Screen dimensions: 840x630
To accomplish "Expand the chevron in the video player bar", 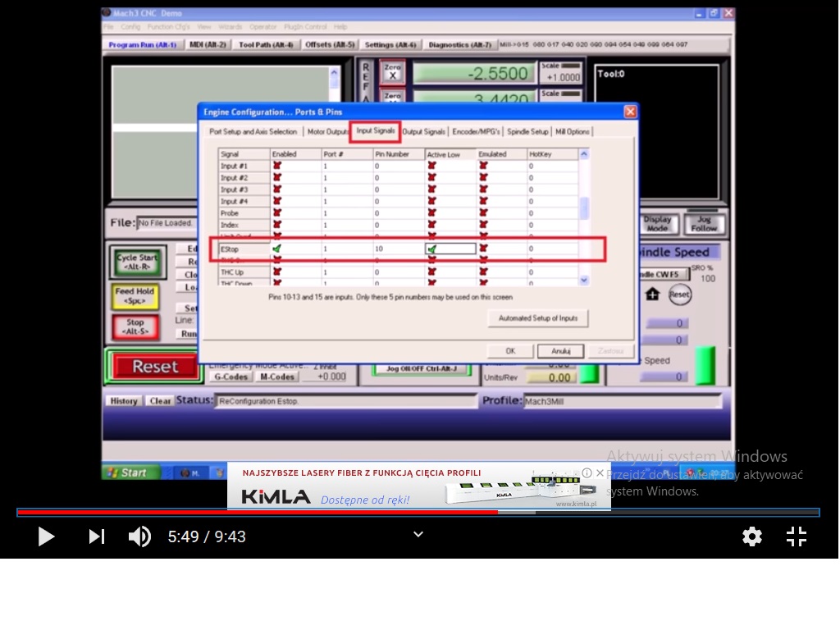I will pos(418,534).
